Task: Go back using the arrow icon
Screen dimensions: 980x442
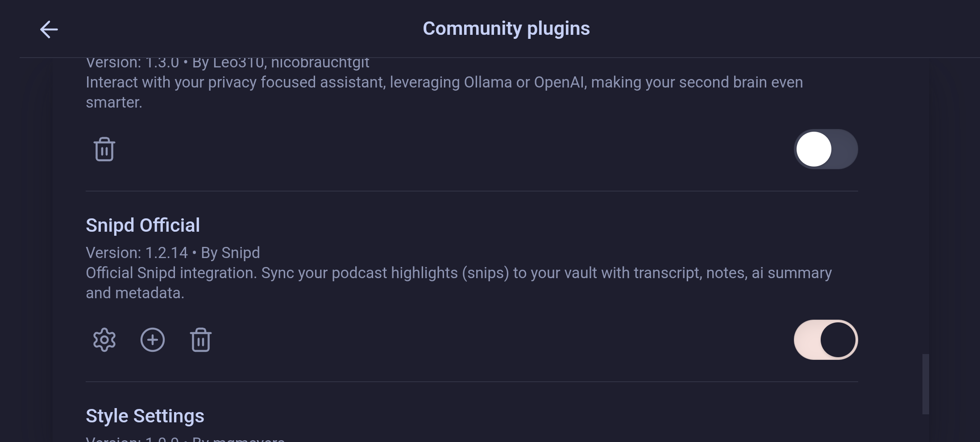Action: point(49,29)
